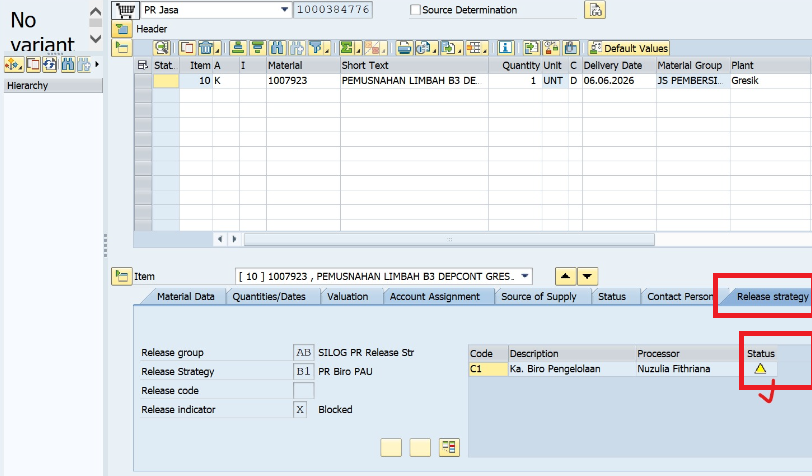Viewport: 812px width, 476px height.
Task: Click the green arrow document icon after info
Action: pyautogui.click(x=531, y=48)
